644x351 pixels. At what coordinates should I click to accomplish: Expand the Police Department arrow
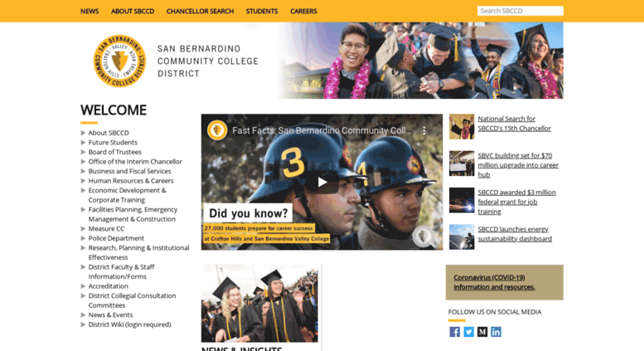click(83, 238)
